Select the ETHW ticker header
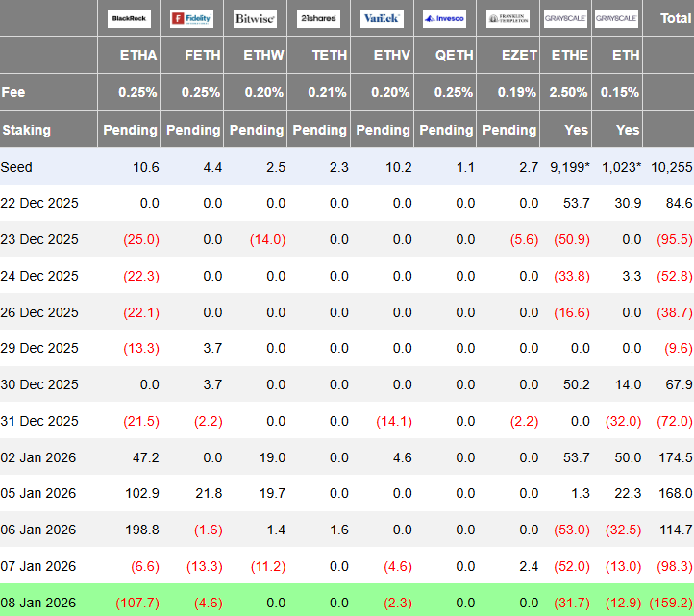 coord(263,55)
